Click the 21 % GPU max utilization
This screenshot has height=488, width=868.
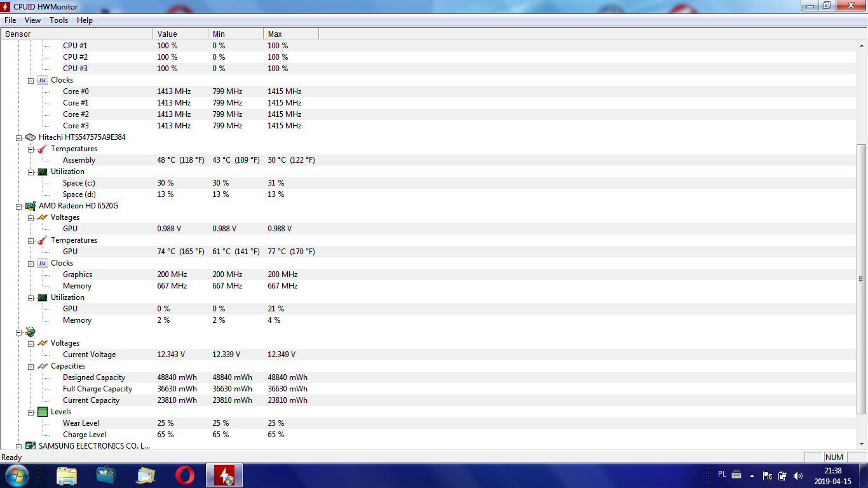click(276, 309)
